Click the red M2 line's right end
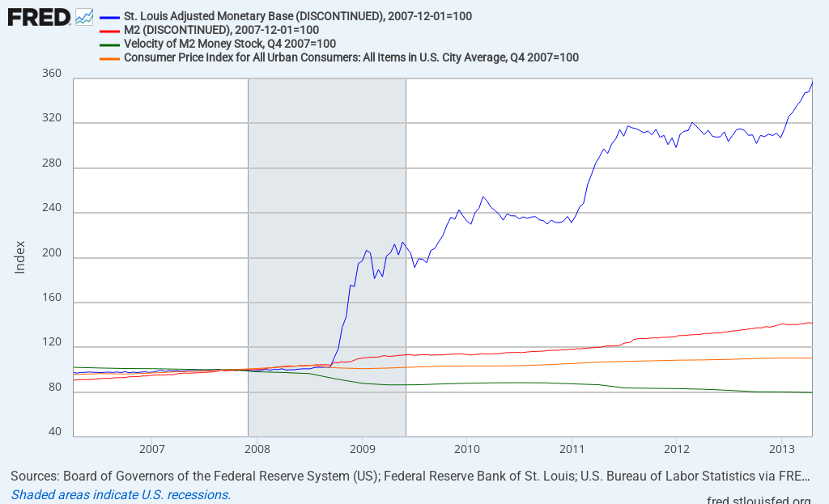This screenshot has height=504, width=829. tap(811, 323)
